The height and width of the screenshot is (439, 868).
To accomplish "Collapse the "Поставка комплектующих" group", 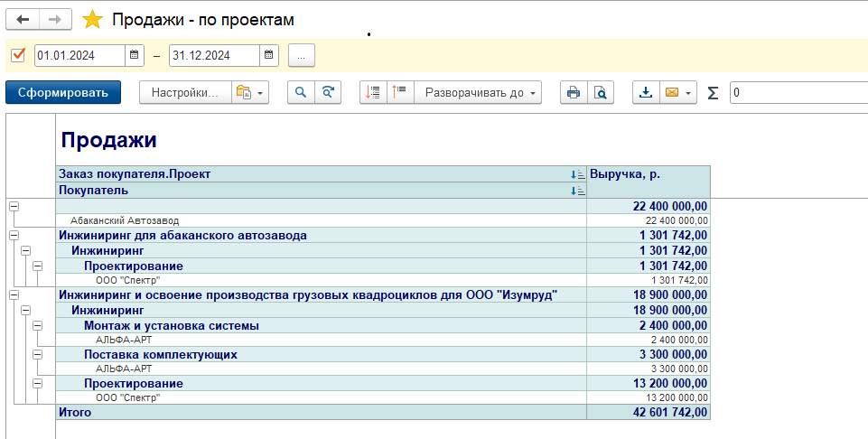I will pyautogui.click(x=37, y=355).
